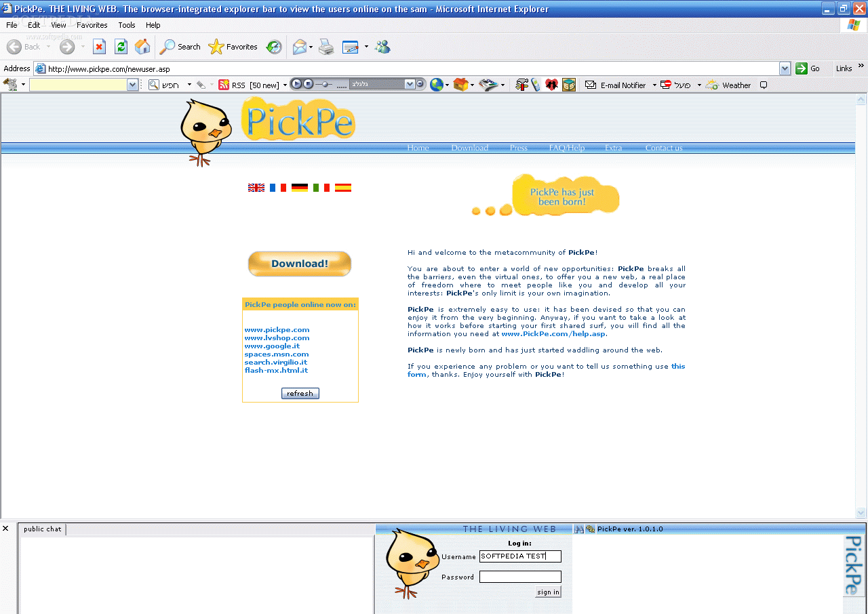The width and height of the screenshot is (868, 614).
Task: Follow the www.PickPe.com/help.asp link
Action: pyautogui.click(x=553, y=333)
